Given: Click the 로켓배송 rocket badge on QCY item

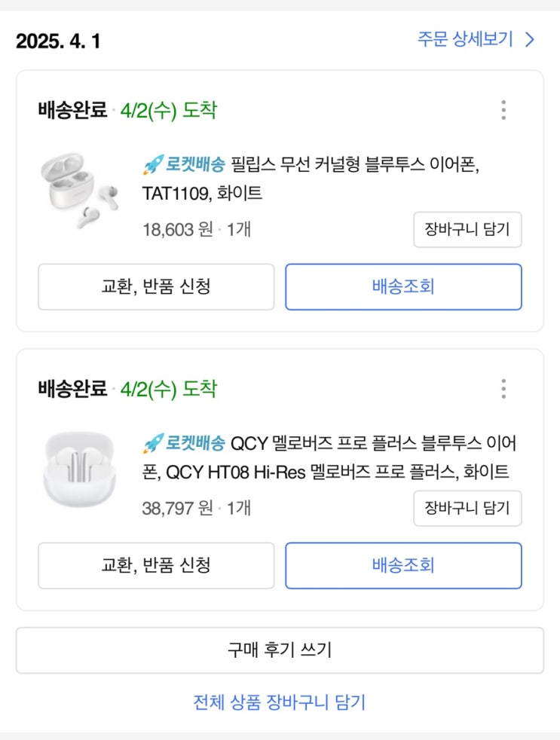Looking at the screenshot, I should 184,443.
